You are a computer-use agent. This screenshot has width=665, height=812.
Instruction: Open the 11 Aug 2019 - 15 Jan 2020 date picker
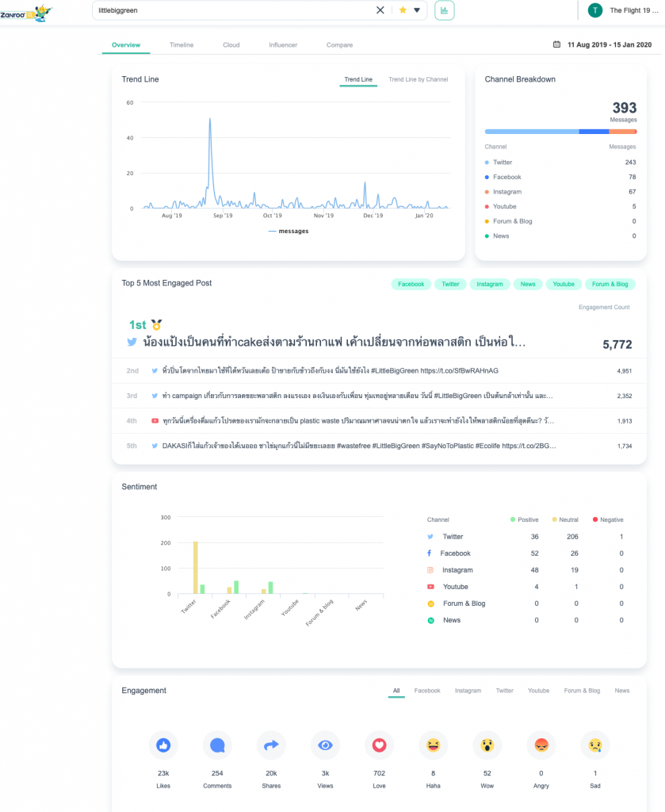pyautogui.click(x=609, y=45)
